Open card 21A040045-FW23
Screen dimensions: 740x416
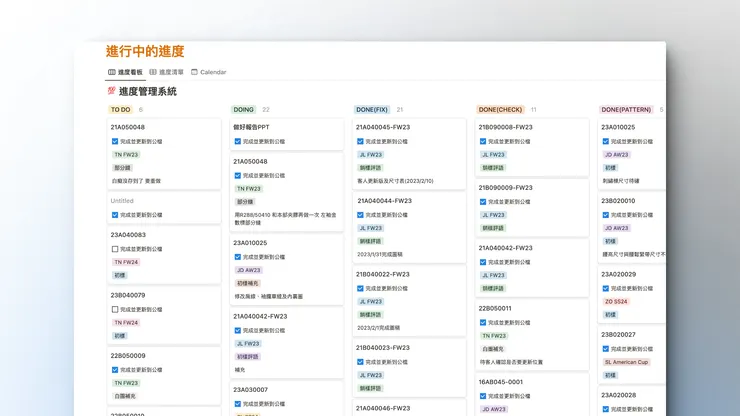(x=409, y=154)
